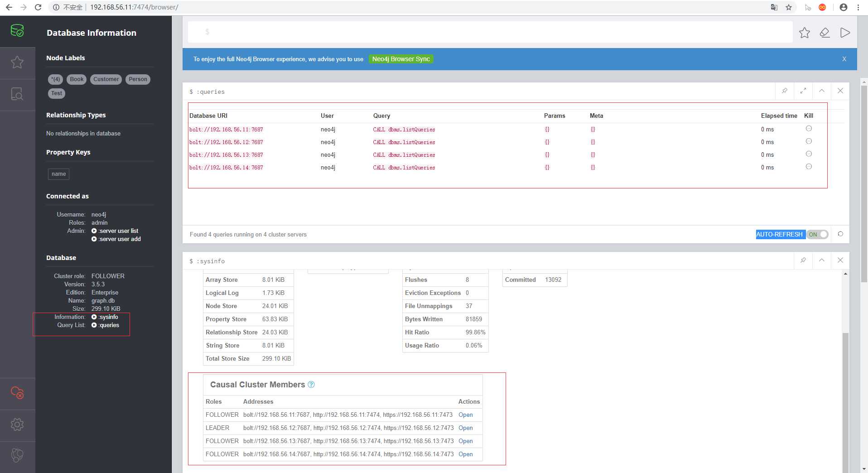The image size is (868, 473).
Task: Save query as favorite star icon
Action: [x=805, y=33]
